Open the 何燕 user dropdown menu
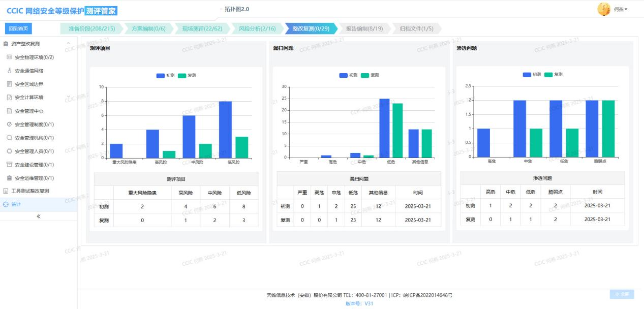The width and height of the screenshot is (644, 309). (x=621, y=9)
